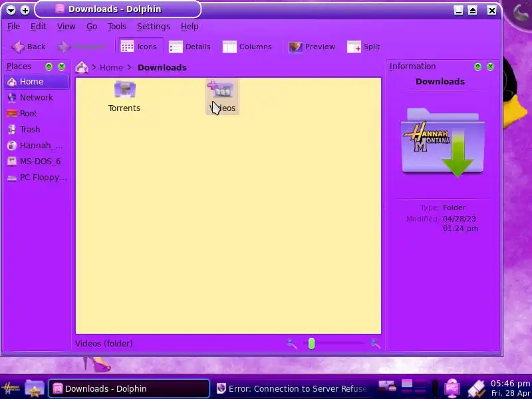Open the window menu arrow in title bar
532x399 pixels.
tap(11, 10)
